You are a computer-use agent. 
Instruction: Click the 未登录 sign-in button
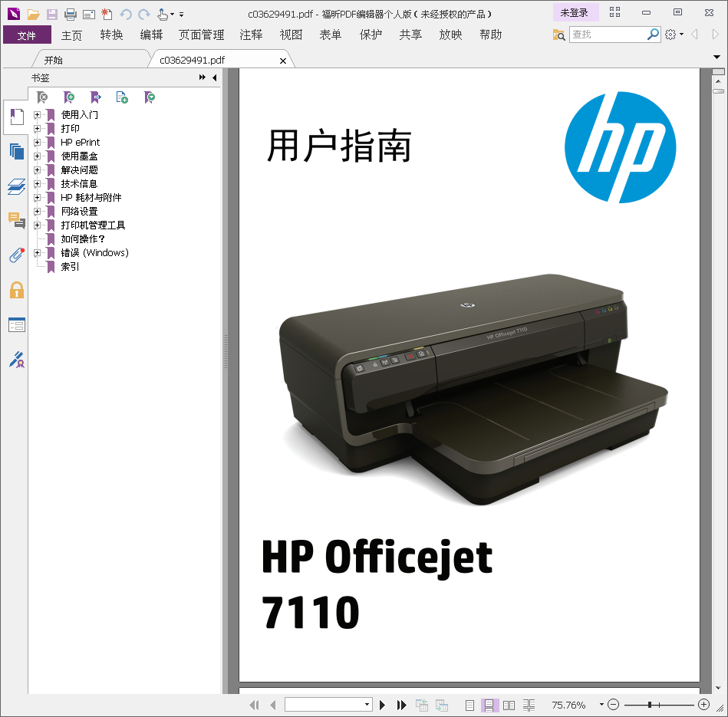pyautogui.click(x=575, y=12)
